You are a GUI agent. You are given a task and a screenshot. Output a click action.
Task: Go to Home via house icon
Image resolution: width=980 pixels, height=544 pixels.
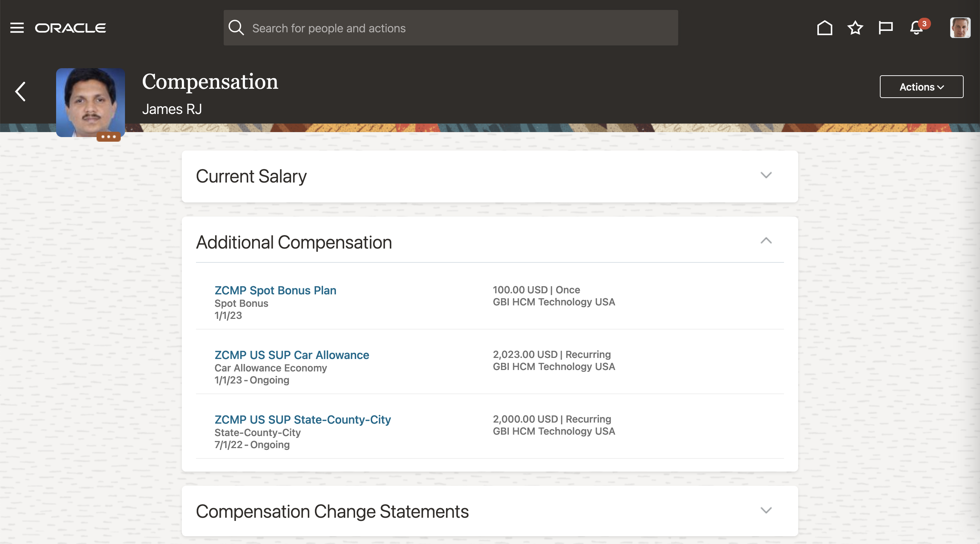pyautogui.click(x=824, y=28)
